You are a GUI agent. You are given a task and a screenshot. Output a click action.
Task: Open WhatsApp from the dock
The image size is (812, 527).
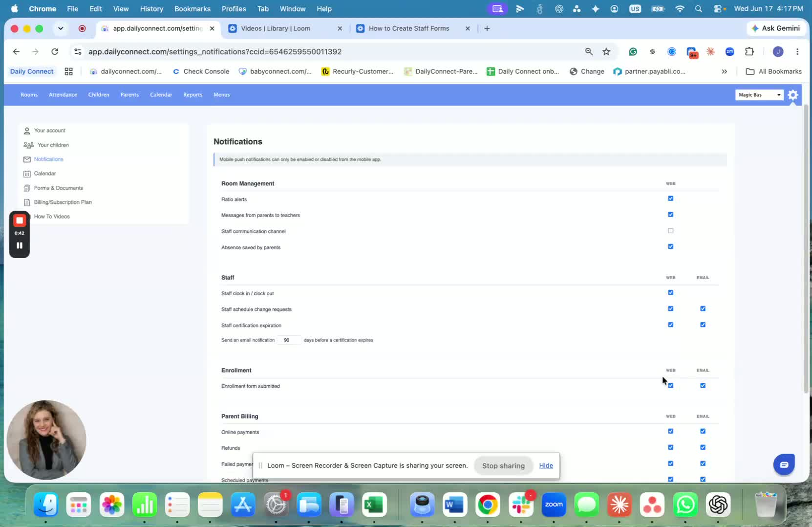(x=685, y=505)
